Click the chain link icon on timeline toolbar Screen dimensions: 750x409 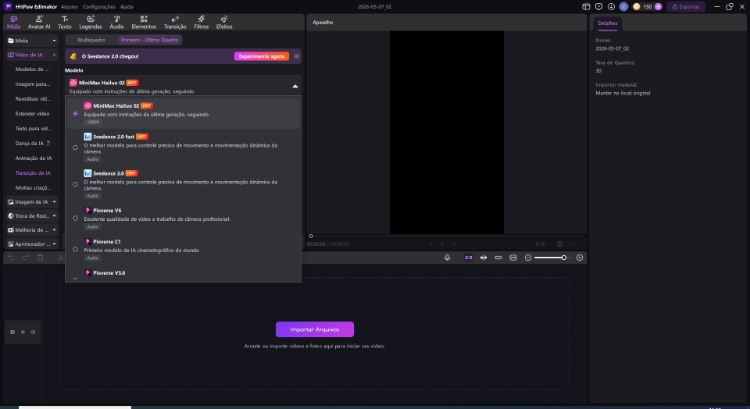click(498, 257)
